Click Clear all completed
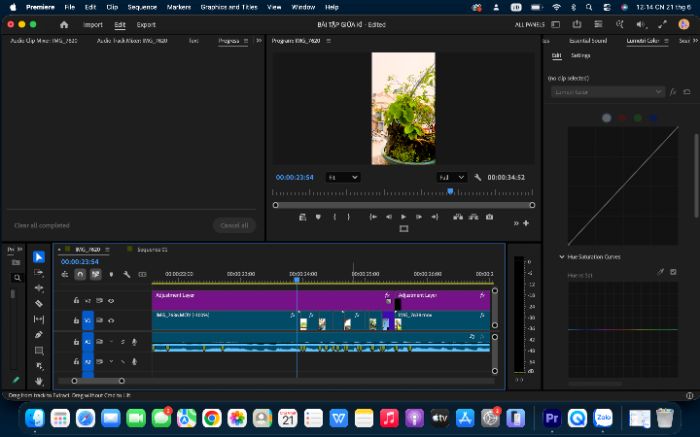This screenshot has height=437, width=700. [42, 225]
